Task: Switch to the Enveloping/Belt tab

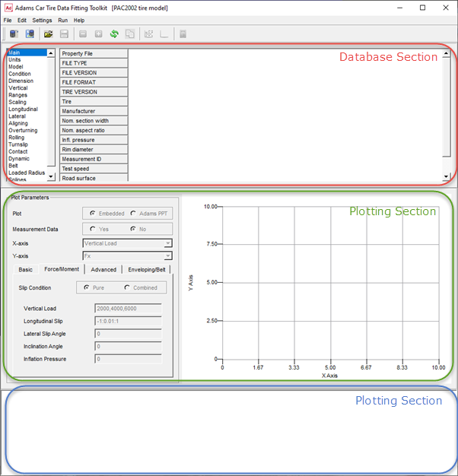Action: click(147, 270)
